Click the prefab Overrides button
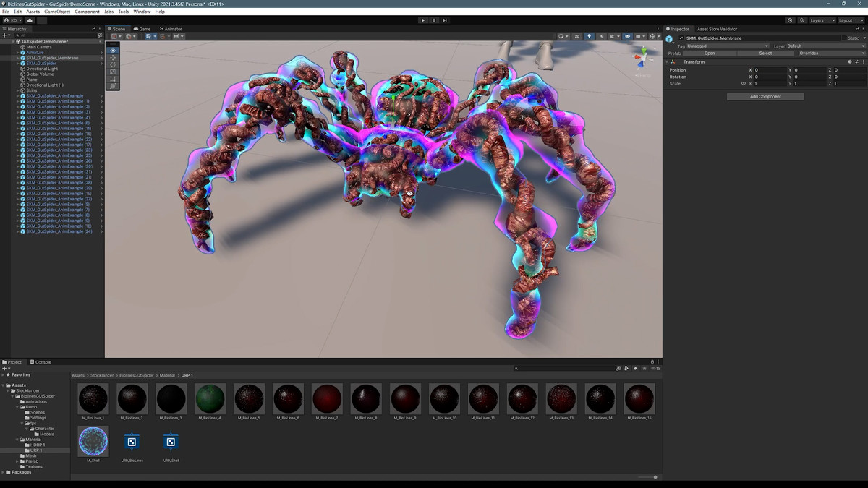Viewport: 868px width, 488px height. pos(809,53)
